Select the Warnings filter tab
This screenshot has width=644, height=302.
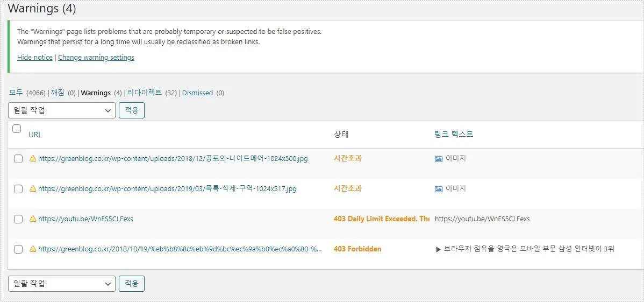pos(96,93)
